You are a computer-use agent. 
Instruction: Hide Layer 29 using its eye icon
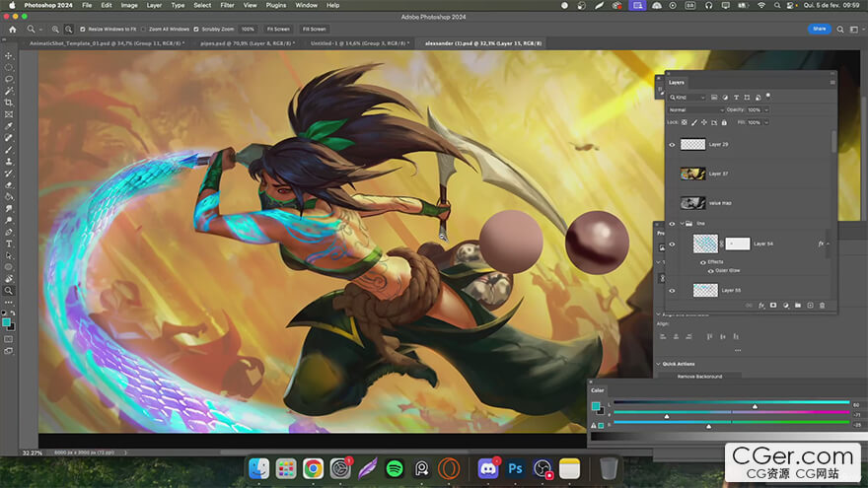(x=673, y=145)
